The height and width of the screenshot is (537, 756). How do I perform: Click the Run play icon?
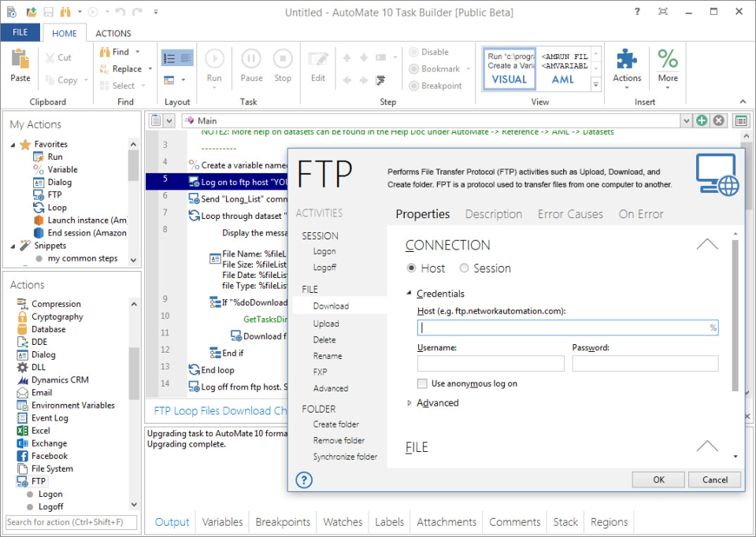(x=214, y=59)
